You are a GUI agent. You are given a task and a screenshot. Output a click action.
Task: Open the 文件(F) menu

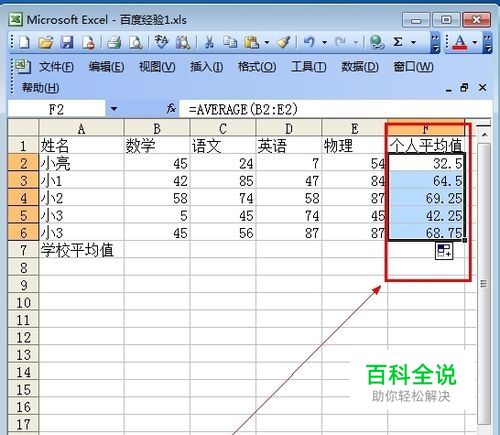tap(56, 67)
